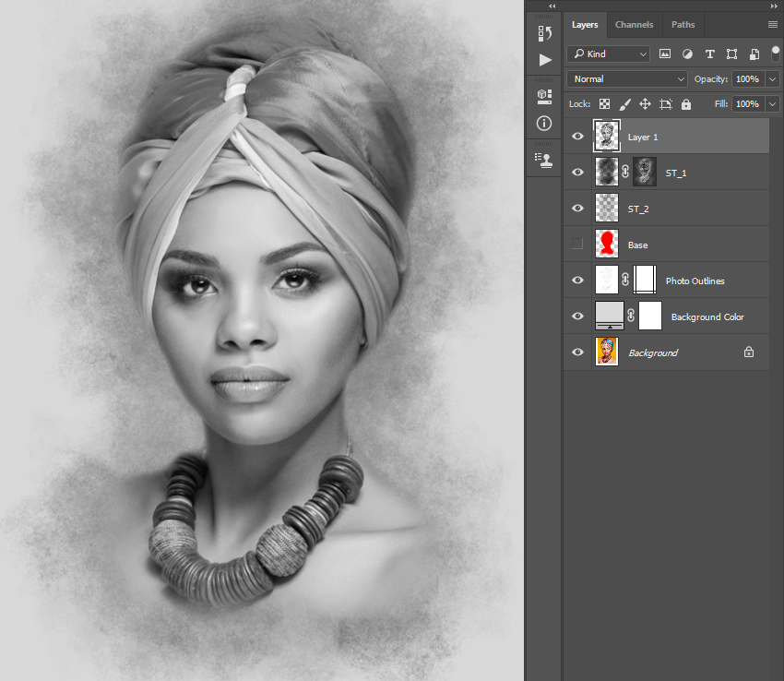The width and height of the screenshot is (784, 681).
Task: Click the mask link icon on ST_1
Action: [625, 172]
